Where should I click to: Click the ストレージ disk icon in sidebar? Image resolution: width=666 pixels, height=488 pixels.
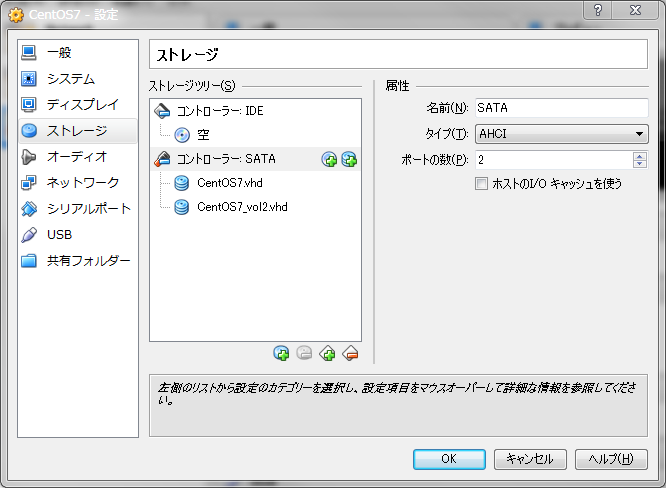[x=29, y=131]
